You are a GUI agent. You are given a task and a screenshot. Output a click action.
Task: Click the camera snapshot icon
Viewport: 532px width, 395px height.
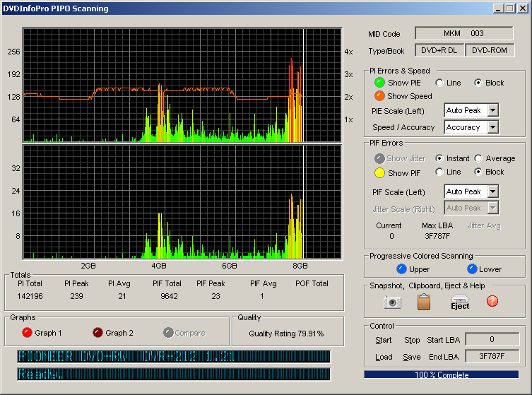click(392, 302)
